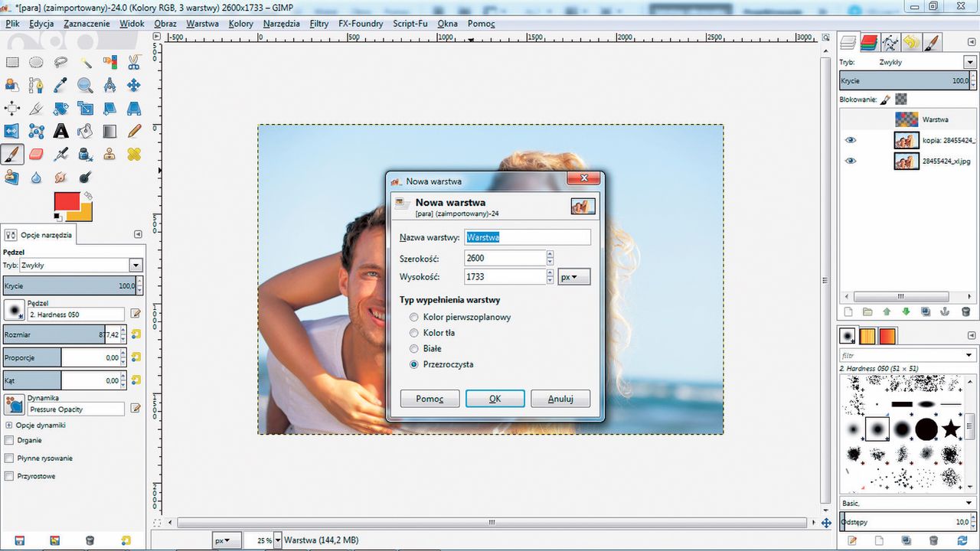Anchor floating layer via anchor icon
This screenshot has height=551, width=980.
[945, 311]
